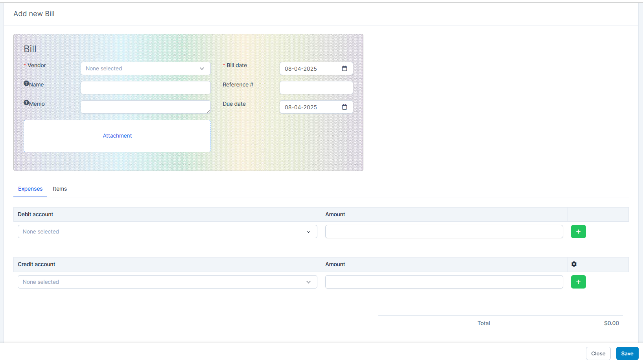Image resolution: width=643 pixels, height=364 pixels.
Task: Open the Credit account dropdown
Action: pos(167,282)
